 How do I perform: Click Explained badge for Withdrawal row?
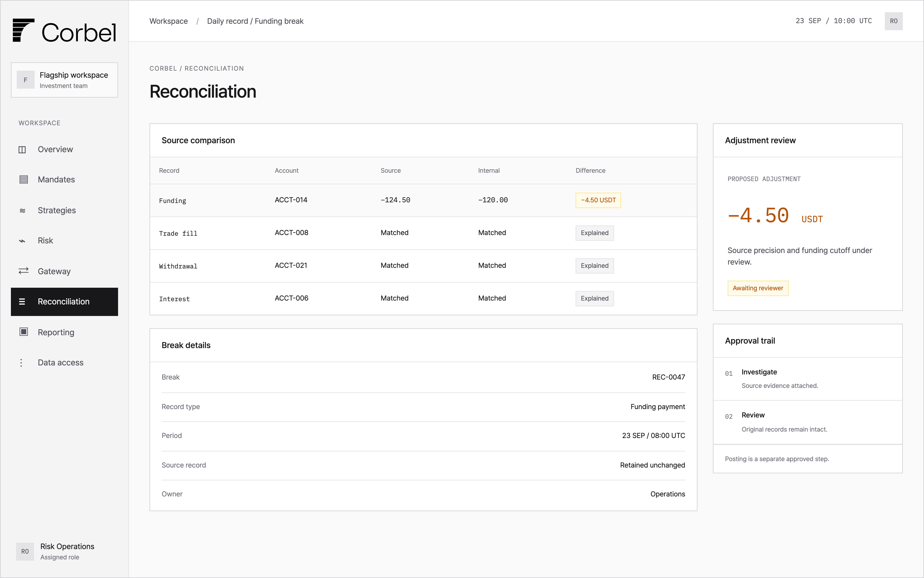(594, 266)
